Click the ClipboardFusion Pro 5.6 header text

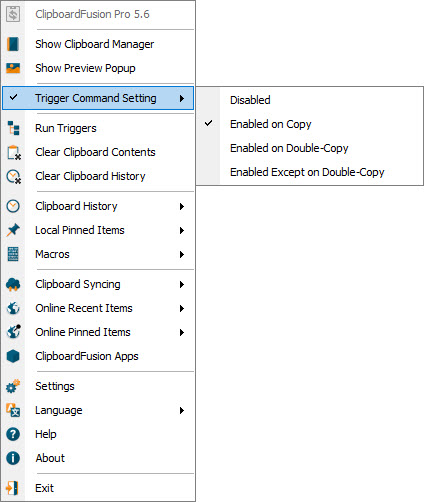point(92,14)
